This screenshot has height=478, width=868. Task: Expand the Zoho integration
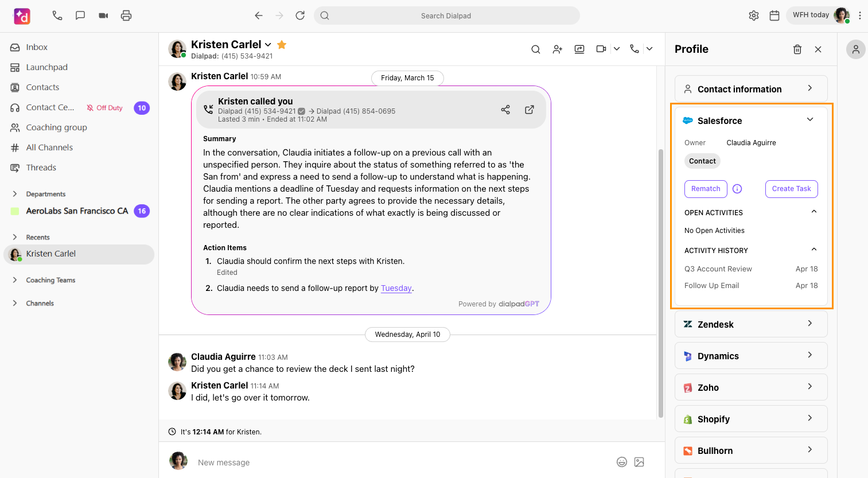(x=751, y=387)
